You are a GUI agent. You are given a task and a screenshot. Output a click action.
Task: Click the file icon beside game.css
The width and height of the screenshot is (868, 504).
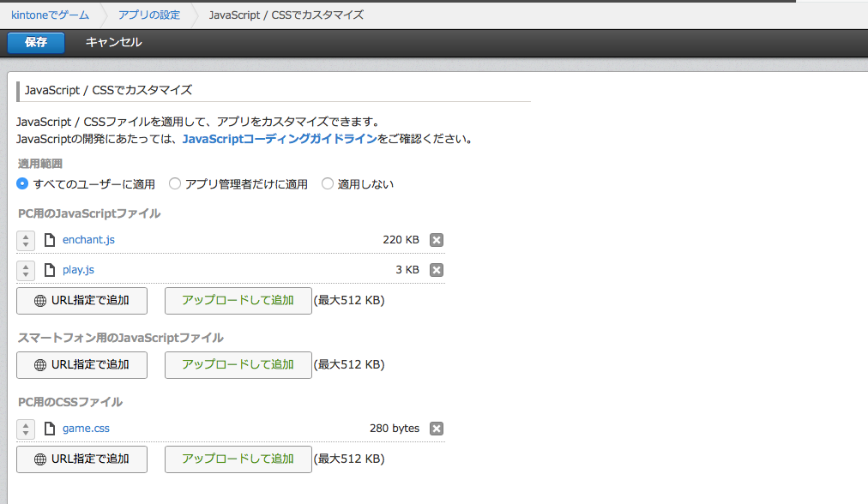(50, 428)
